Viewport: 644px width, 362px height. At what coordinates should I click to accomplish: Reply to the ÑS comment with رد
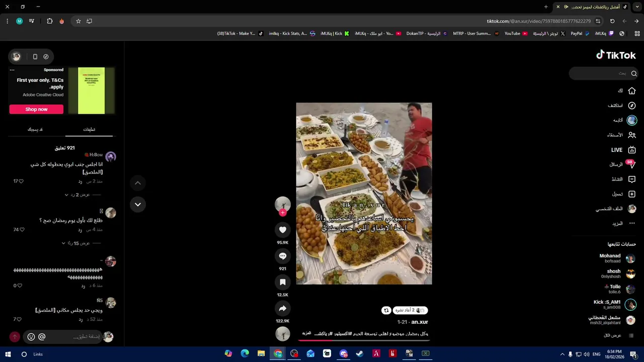(x=80, y=319)
